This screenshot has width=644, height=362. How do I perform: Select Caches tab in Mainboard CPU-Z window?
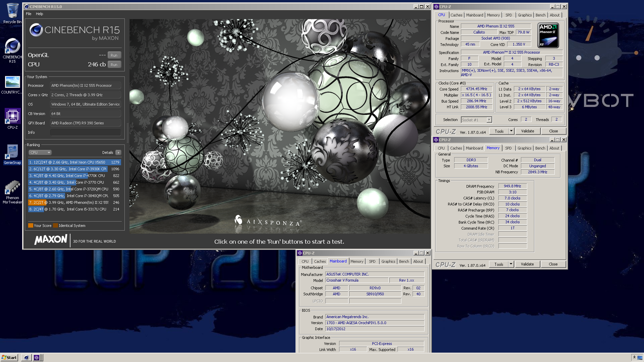click(320, 261)
